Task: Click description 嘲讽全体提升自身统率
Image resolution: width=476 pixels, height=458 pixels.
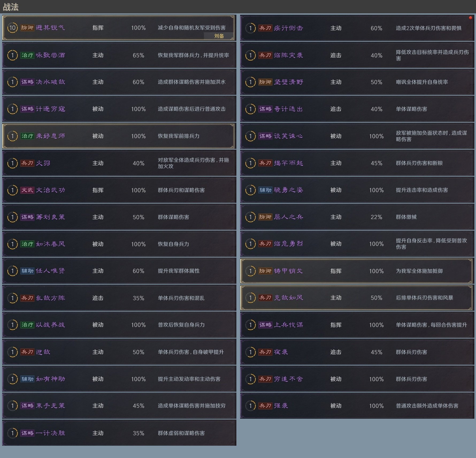Action: tap(422, 82)
